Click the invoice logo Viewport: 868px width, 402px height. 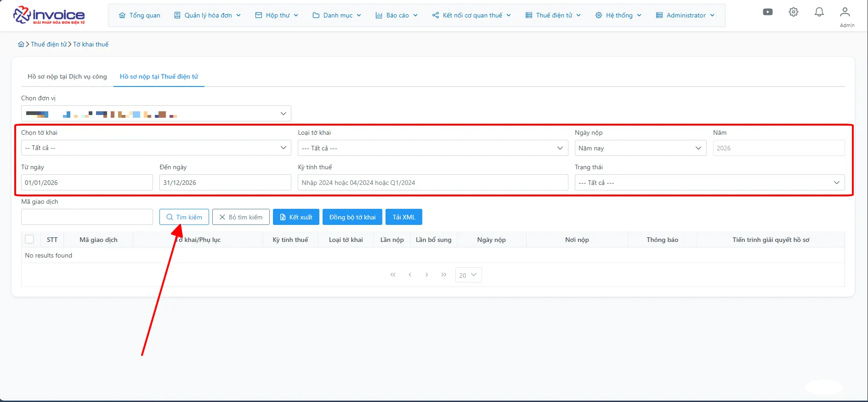tap(49, 15)
